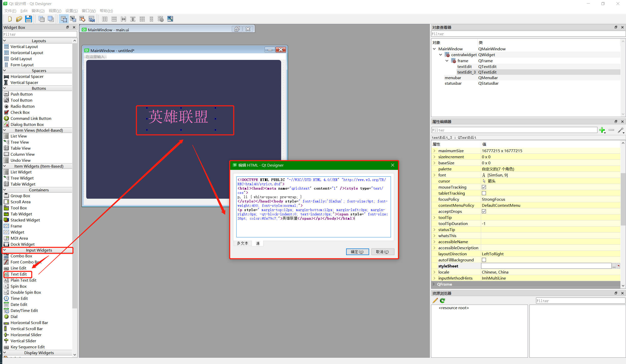Open the Edit menu

coord(24,11)
